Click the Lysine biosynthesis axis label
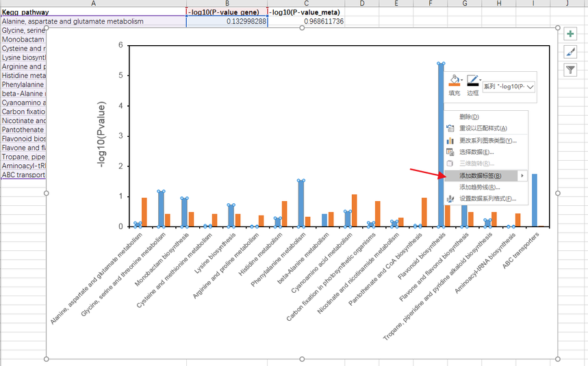This screenshot has height=366, width=588. click(215, 253)
